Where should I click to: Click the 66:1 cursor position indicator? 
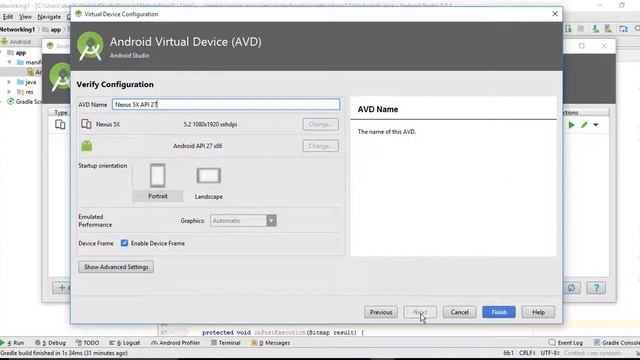coord(508,353)
